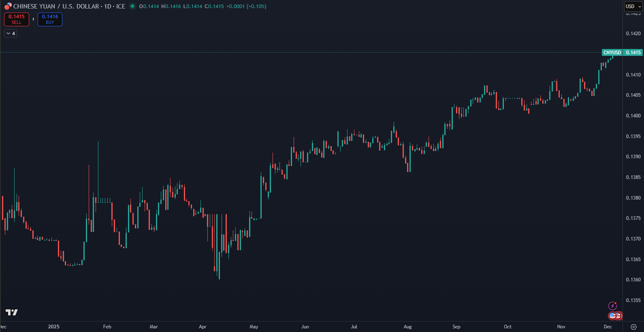This screenshot has height=332, width=644.
Task: Click the low value L0.1414
Action: (192, 6)
